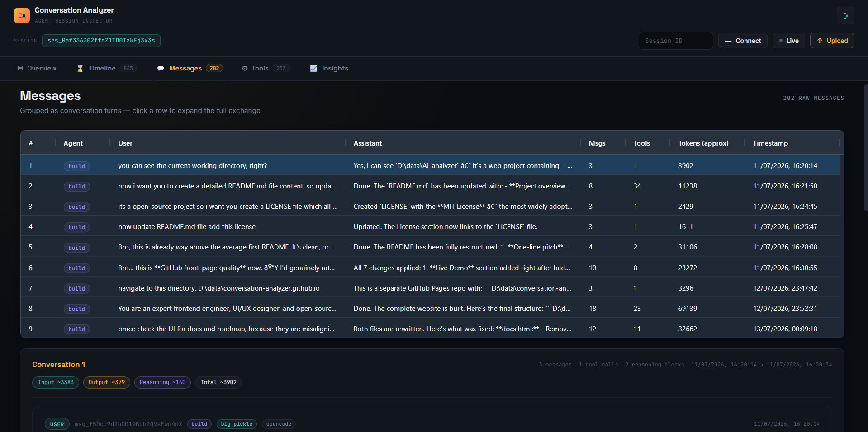Click the big-pickle model tag

coord(237,424)
